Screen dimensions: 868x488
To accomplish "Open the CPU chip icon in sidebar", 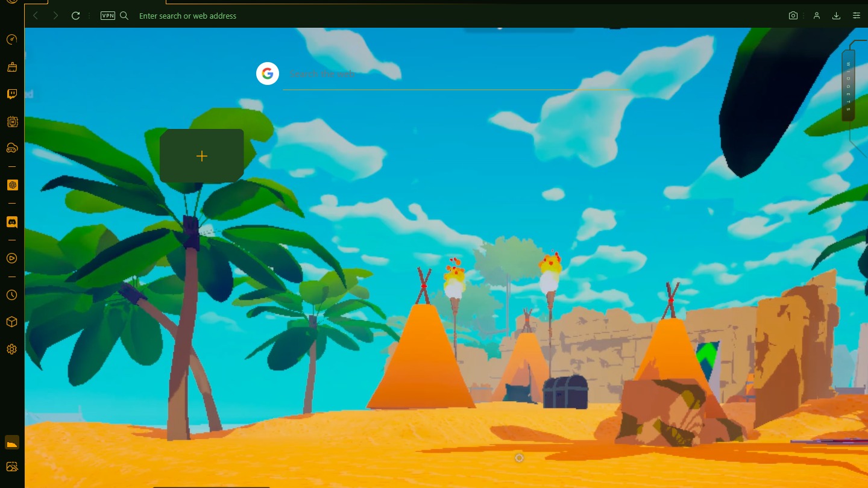I will click(x=12, y=122).
